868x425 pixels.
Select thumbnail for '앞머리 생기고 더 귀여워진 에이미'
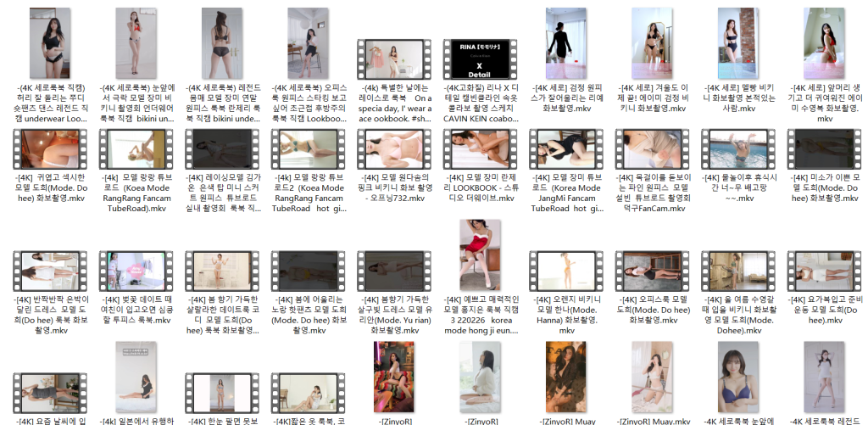pyautogui.click(x=824, y=42)
